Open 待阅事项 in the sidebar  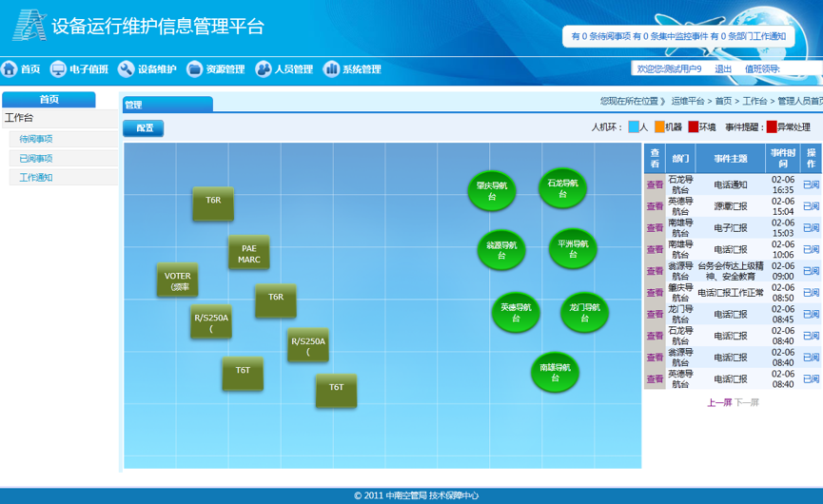click(36, 139)
